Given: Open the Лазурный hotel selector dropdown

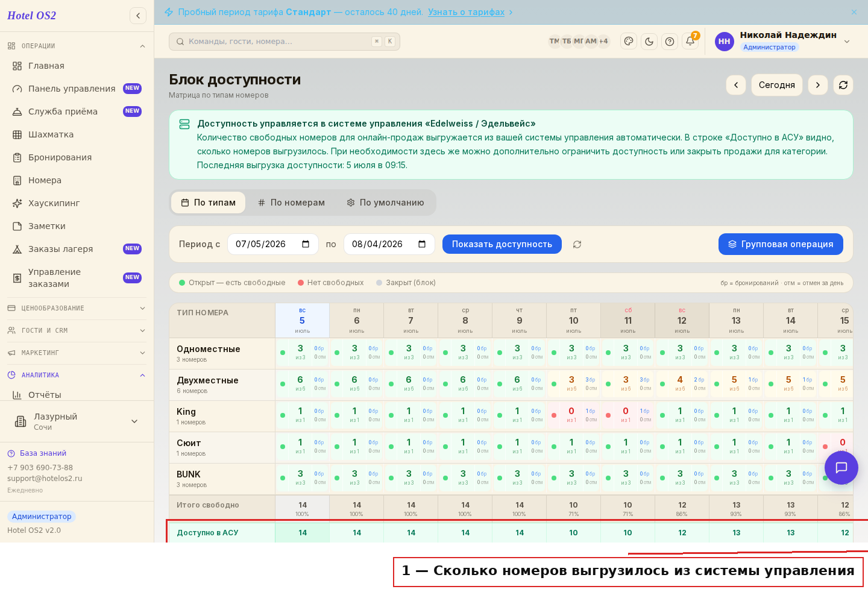Looking at the screenshot, I should tap(77, 421).
